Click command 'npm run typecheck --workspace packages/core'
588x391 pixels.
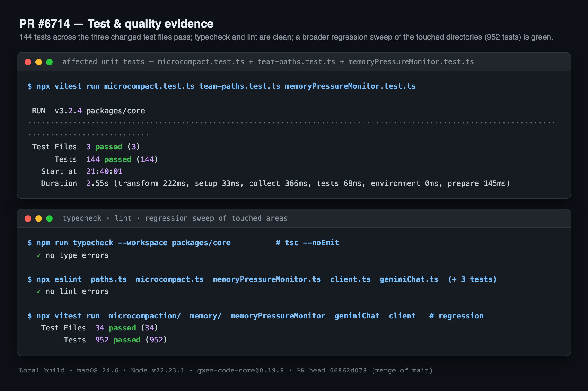point(129,243)
